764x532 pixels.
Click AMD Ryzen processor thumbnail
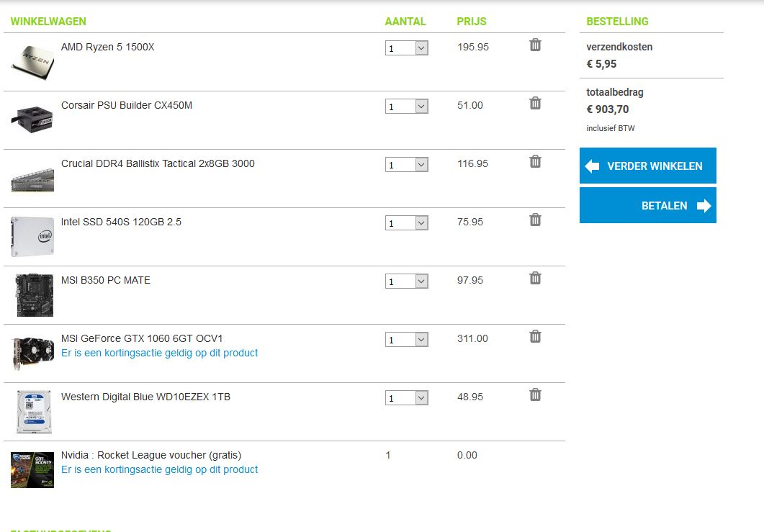(x=32, y=62)
